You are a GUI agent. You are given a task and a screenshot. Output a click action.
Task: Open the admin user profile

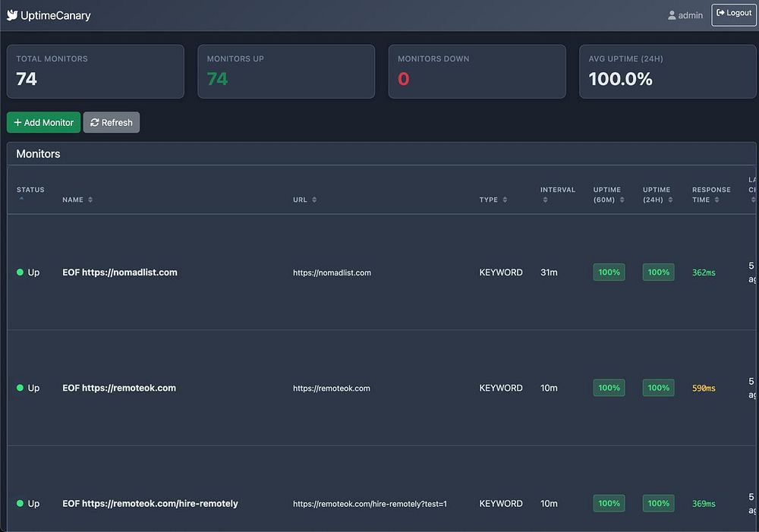[x=685, y=15]
